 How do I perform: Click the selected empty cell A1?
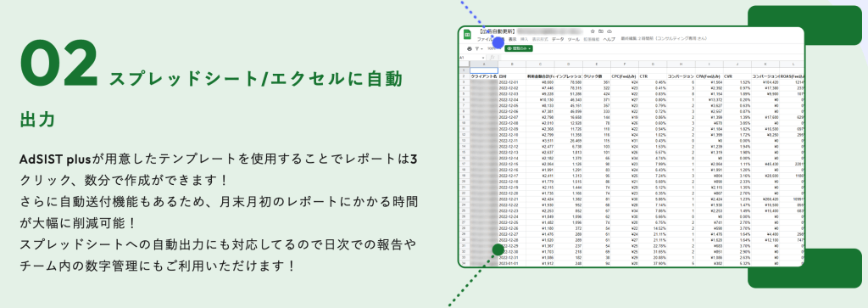[483, 70]
